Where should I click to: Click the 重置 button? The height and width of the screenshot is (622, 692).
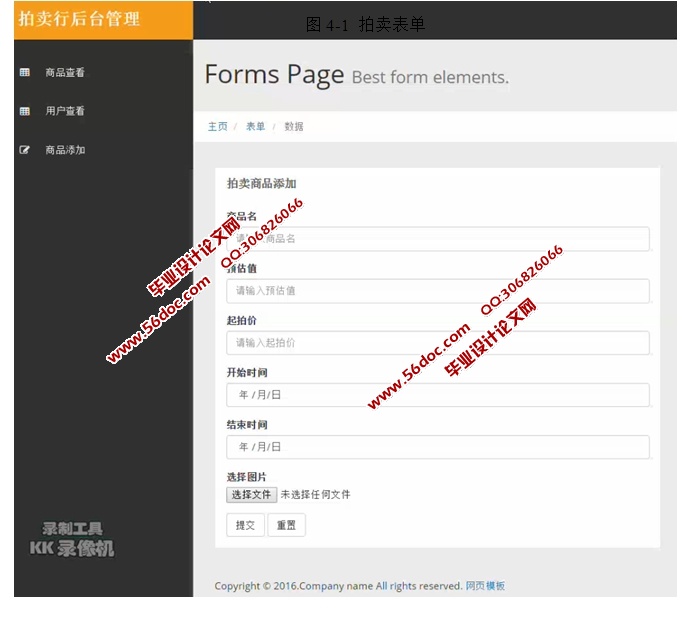(x=286, y=525)
